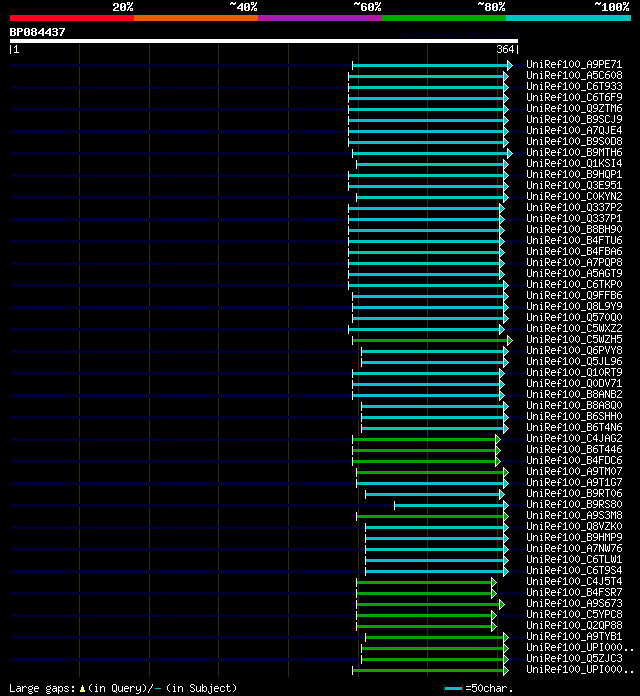Open hit UniRef100_Q9ZTM6
The image size is (640, 696).
coord(574,108)
